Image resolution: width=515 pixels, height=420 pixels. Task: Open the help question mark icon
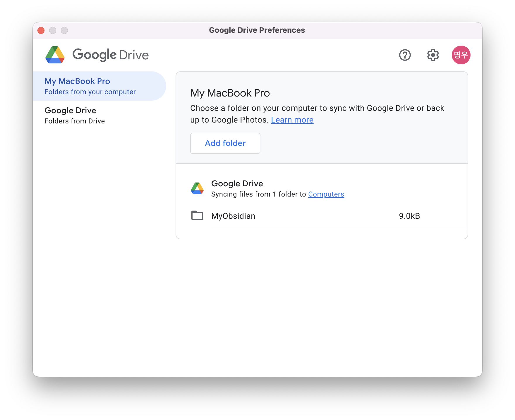(x=405, y=55)
